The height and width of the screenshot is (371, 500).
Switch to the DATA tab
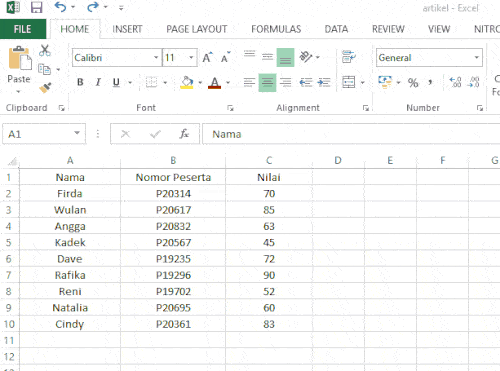tap(336, 29)
